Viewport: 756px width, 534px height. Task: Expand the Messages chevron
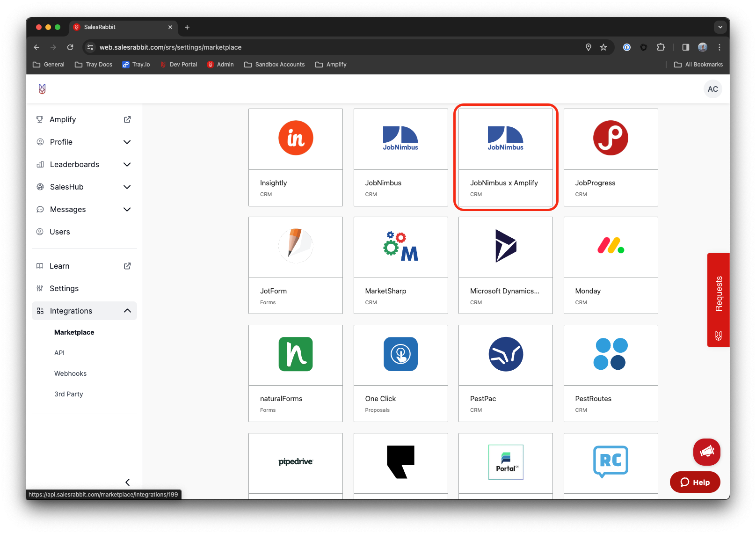coord(127,209)
